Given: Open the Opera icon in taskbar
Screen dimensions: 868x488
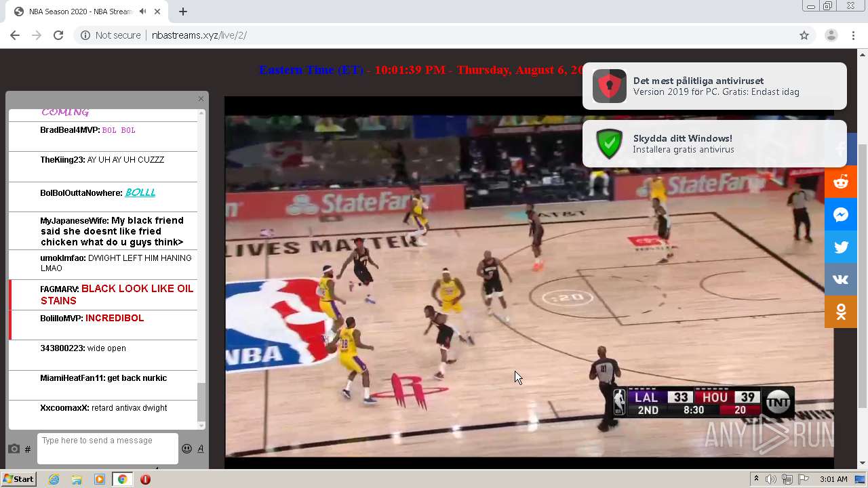Looking at the screenshot, I should click(145, 479).
